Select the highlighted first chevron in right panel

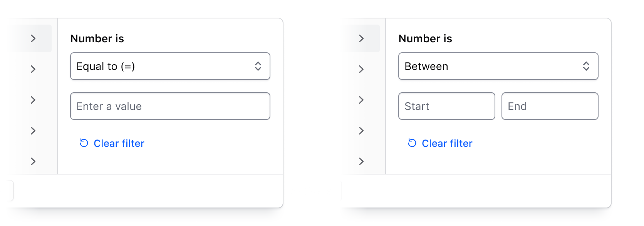pos(361,38)
